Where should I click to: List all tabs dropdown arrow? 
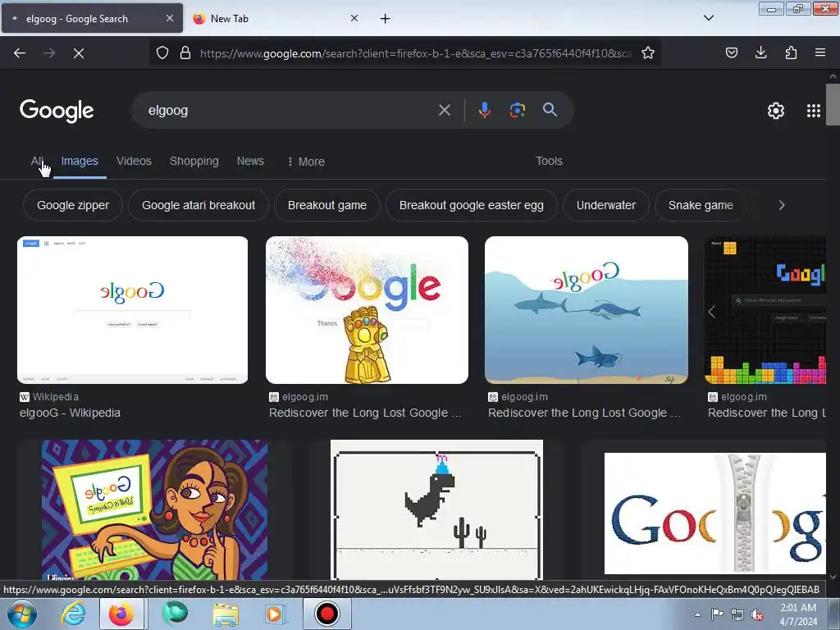[x=709, y=18]
